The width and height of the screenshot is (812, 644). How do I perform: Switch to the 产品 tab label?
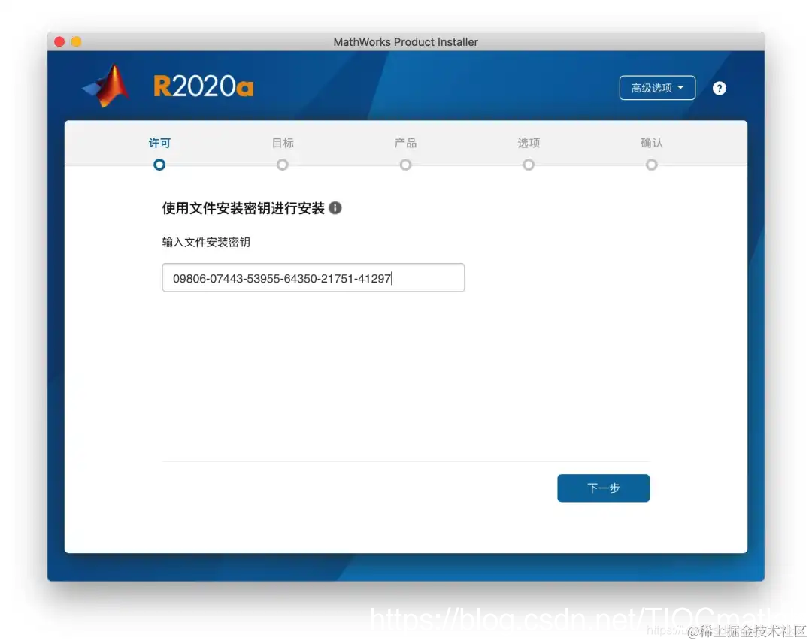pyautogui.click(x=405, y=143)
